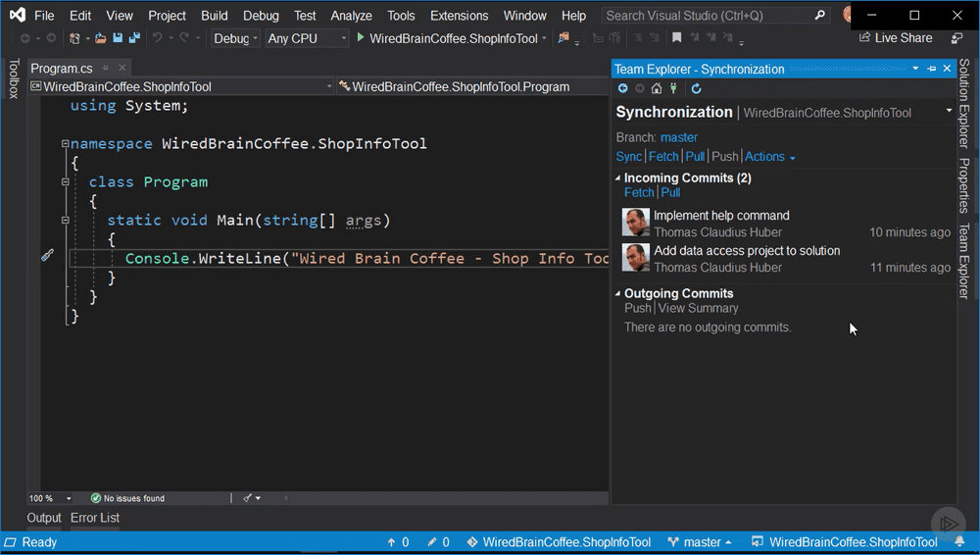Start debugging with the green play icon
980x555 pixels.
click(x=360, y=37)
